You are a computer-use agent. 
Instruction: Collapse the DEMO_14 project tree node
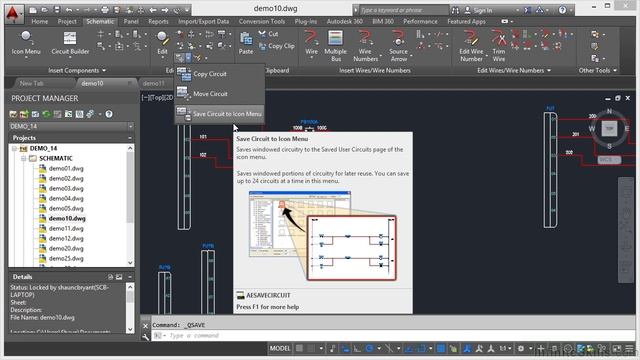(x=14, y=149)
